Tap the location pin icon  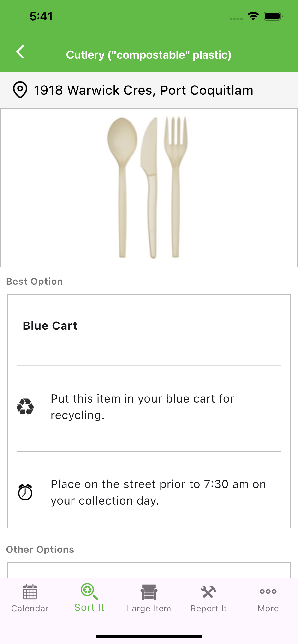20,90
